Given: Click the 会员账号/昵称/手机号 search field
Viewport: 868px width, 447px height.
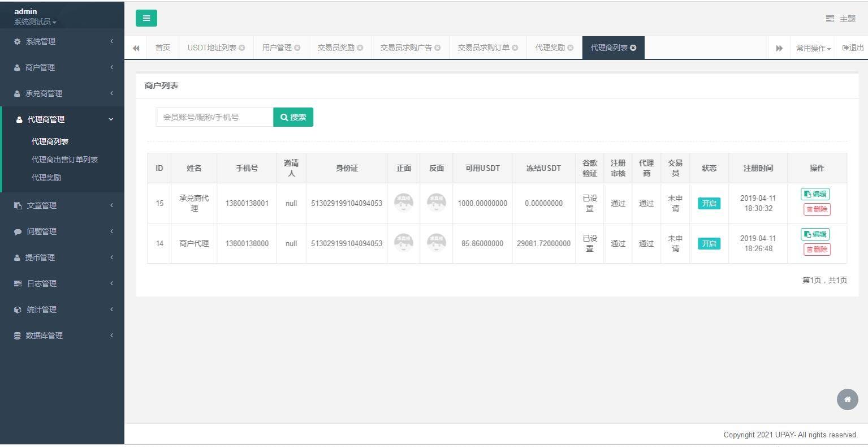Looking at the screenshot, I should (214, 117).
